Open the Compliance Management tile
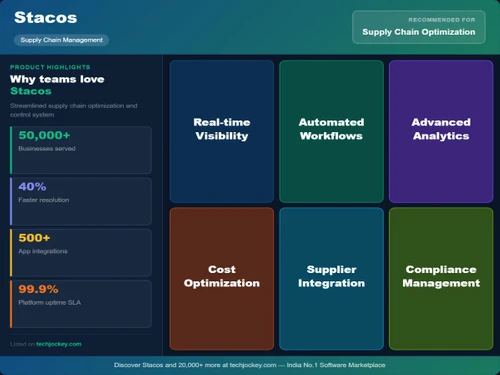Image resolution: width=500 pixels, height=375 pixels. pos(441,279)
